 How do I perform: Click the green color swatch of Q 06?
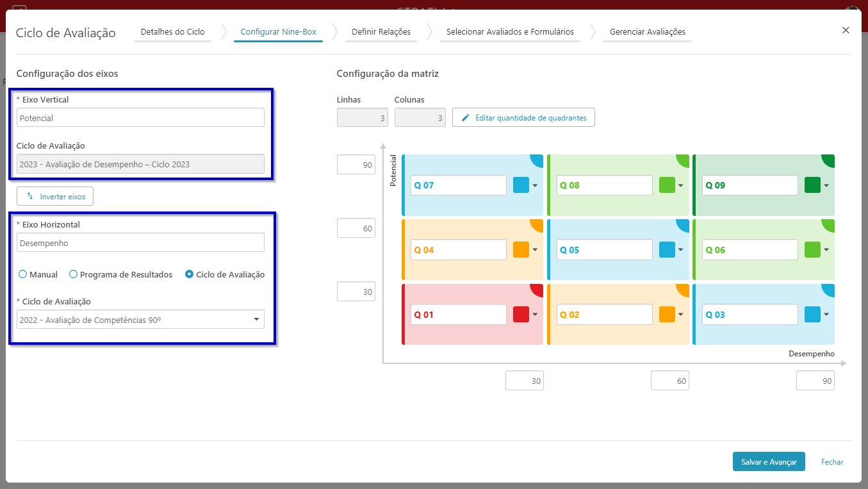(812, 250)
